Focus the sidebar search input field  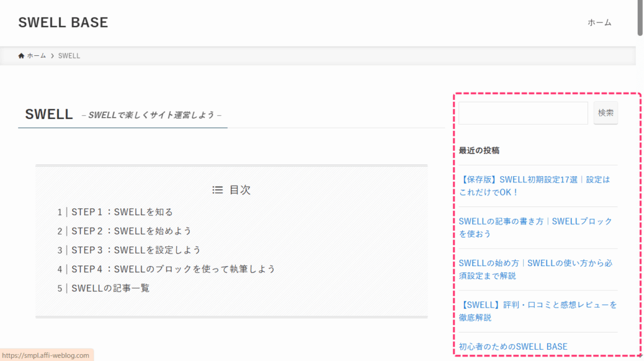(523, 113)
